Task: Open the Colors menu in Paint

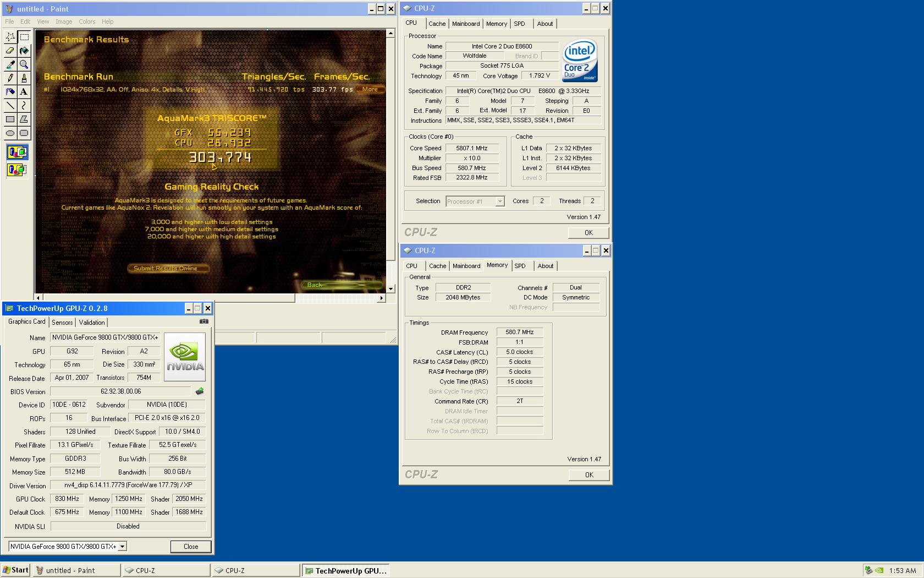Action: pos(87,21)
